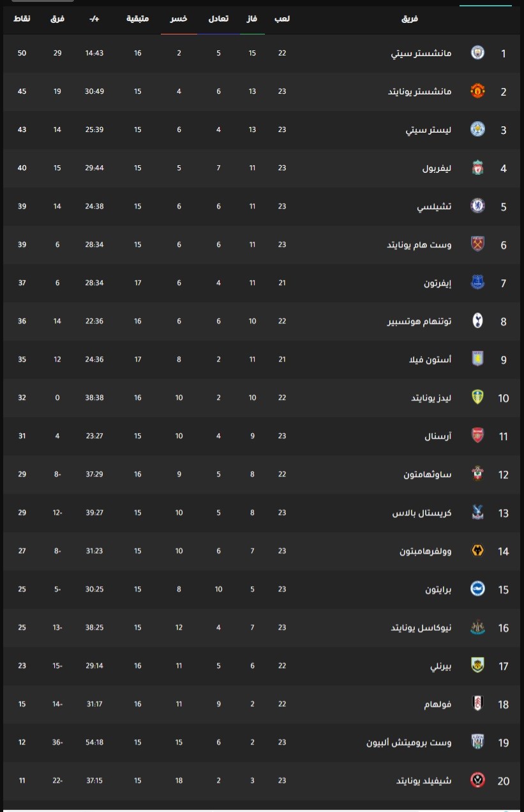Image resolution: width=524 pixels, height=812 pixels.
Task: Open the Manchester United club logo
Action: (477, 91)
